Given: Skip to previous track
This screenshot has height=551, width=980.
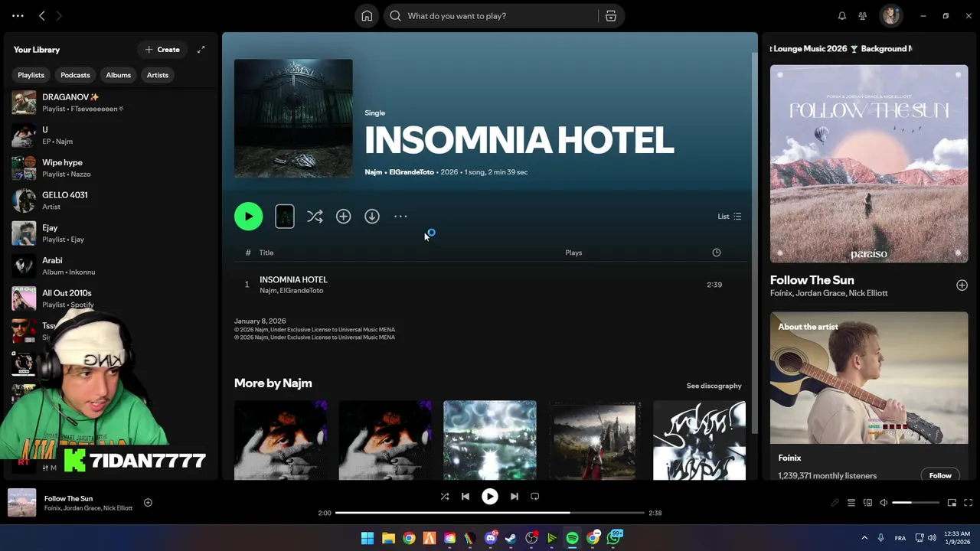Looking at the screenshot, I should click(465, 497).
